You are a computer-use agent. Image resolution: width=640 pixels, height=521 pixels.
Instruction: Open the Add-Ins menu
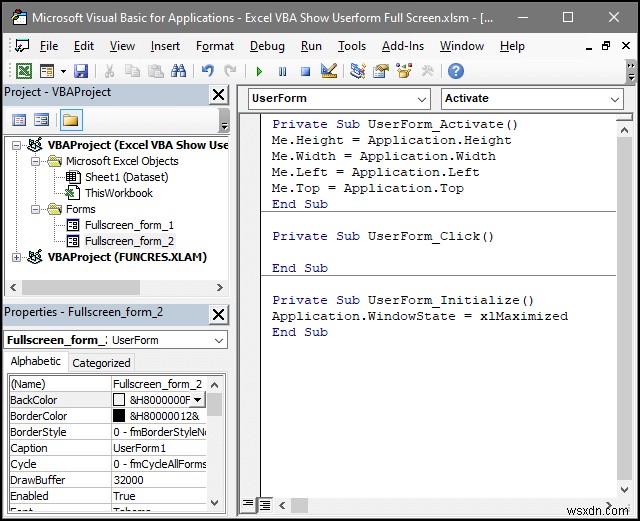403,46
